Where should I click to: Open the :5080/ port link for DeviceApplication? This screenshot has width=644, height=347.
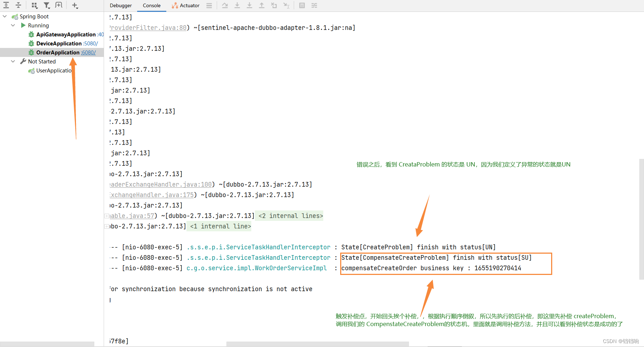(x=90, y=44)
